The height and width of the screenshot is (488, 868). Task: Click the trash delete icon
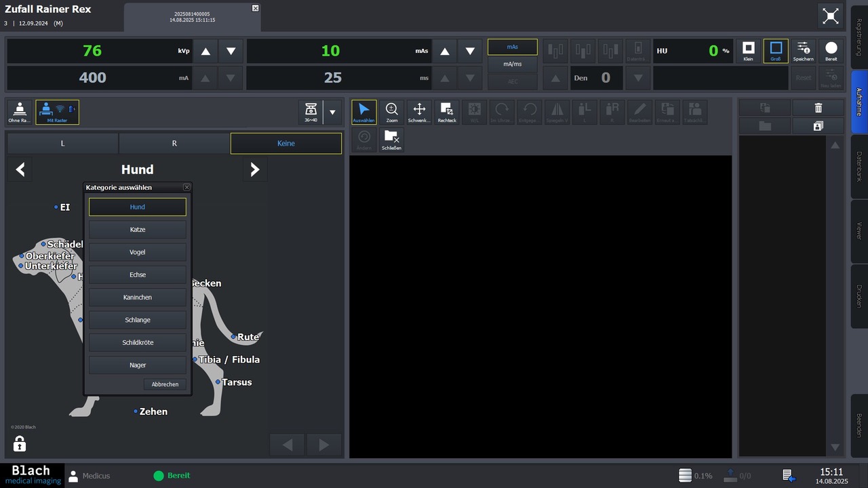coord(818,108)
